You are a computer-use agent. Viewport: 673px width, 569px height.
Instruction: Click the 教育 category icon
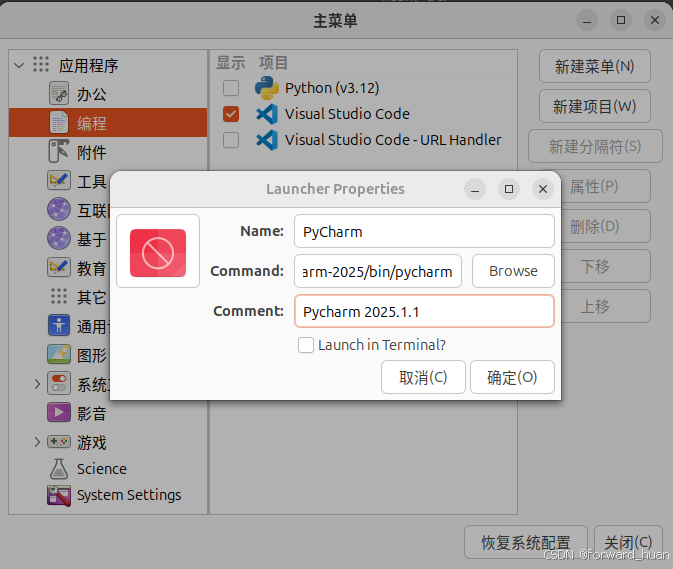(x=59, y=267)
